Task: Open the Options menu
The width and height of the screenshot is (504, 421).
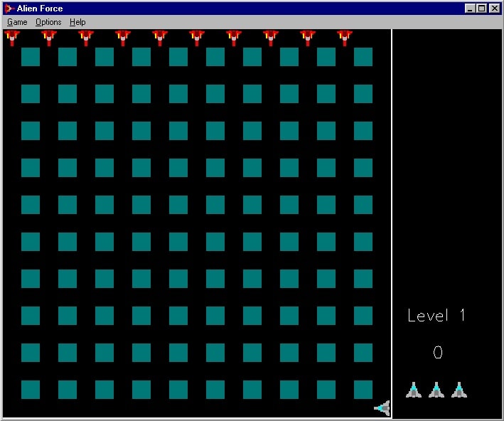Action: click(48, 22)
